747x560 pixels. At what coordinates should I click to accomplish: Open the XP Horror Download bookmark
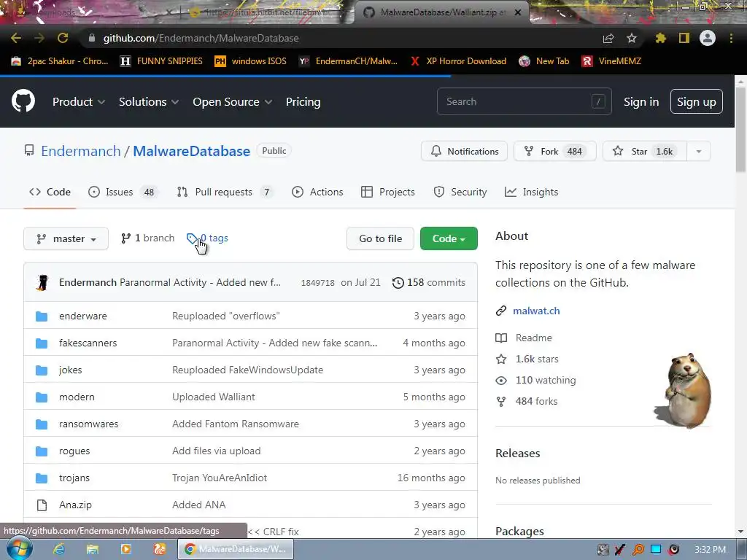(458, 61)
